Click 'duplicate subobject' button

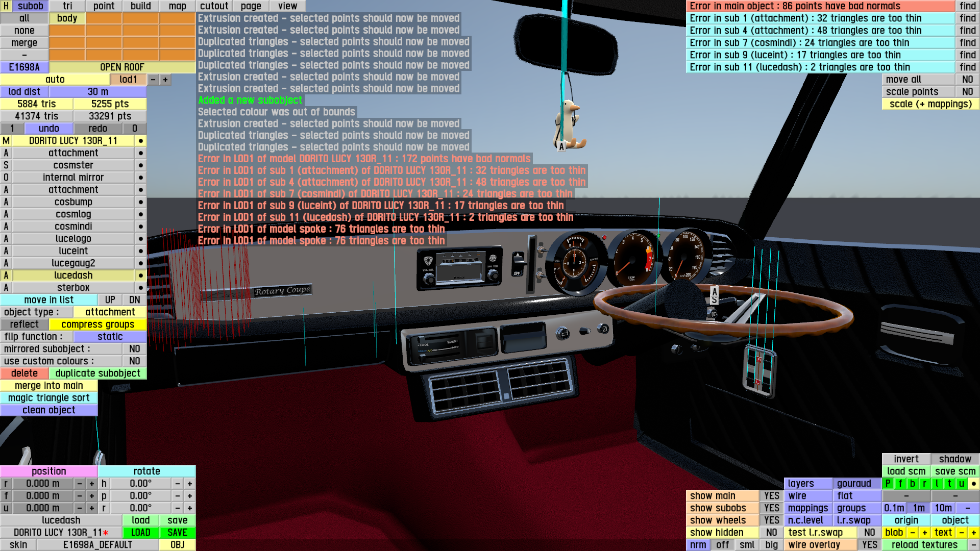click(x=97, y=373)
